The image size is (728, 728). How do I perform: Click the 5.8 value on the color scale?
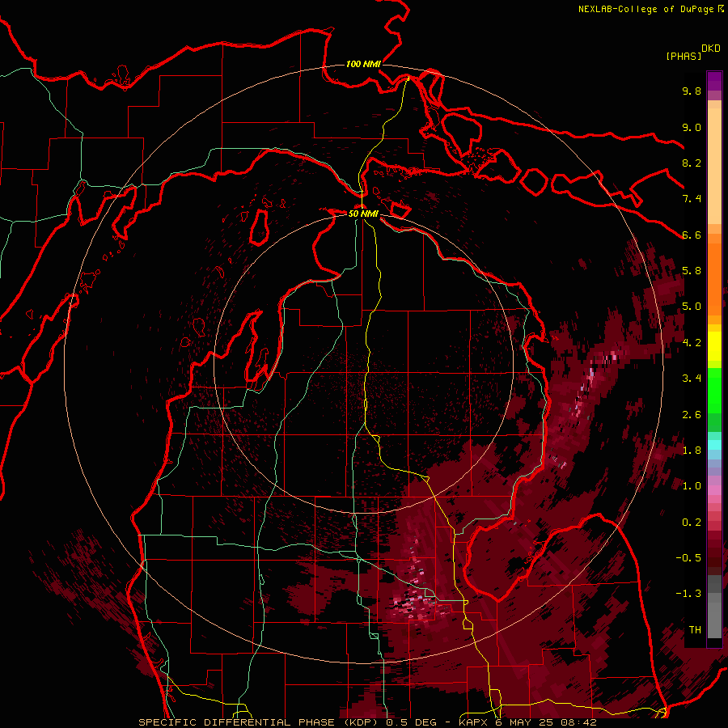pos(692,271)
